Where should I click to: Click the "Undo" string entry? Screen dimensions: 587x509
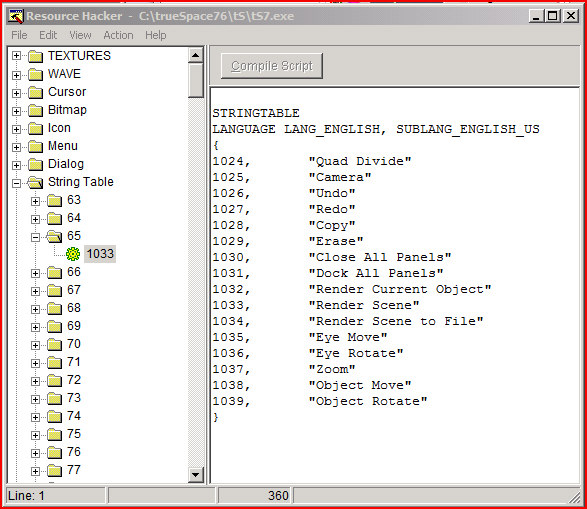pyautogui.click(x=332, y=193)
